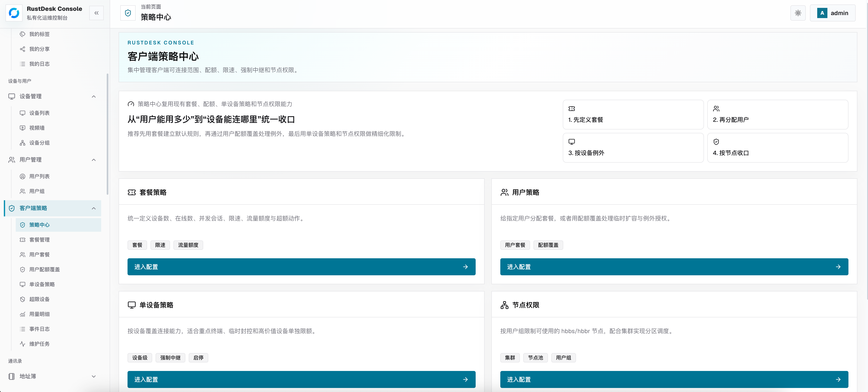868x392 pixels.
Task: Click the 套餐管理 ticket icon in sidebar
Action: (x=23, y=240)
